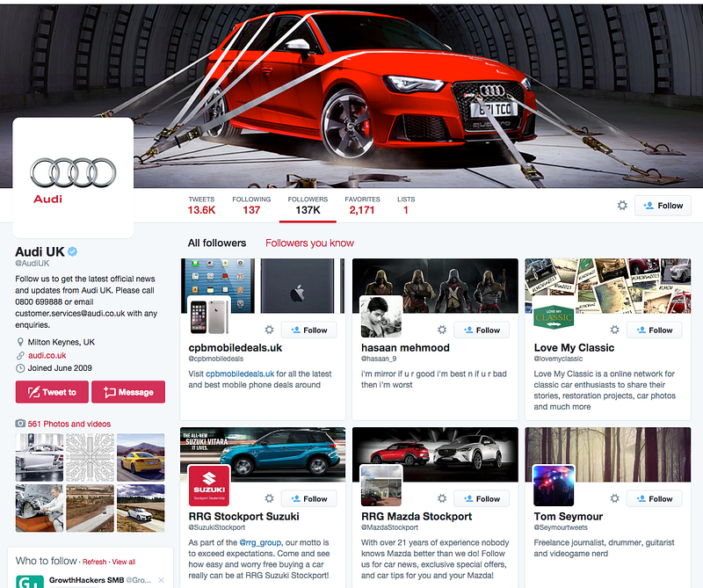703x588 pixels.
Task: Open hasaan mehmood profile name
Action: 405,348
